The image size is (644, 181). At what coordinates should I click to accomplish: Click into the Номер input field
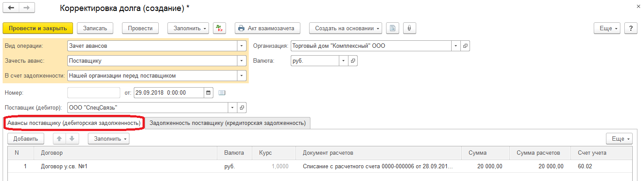point(94,92)
